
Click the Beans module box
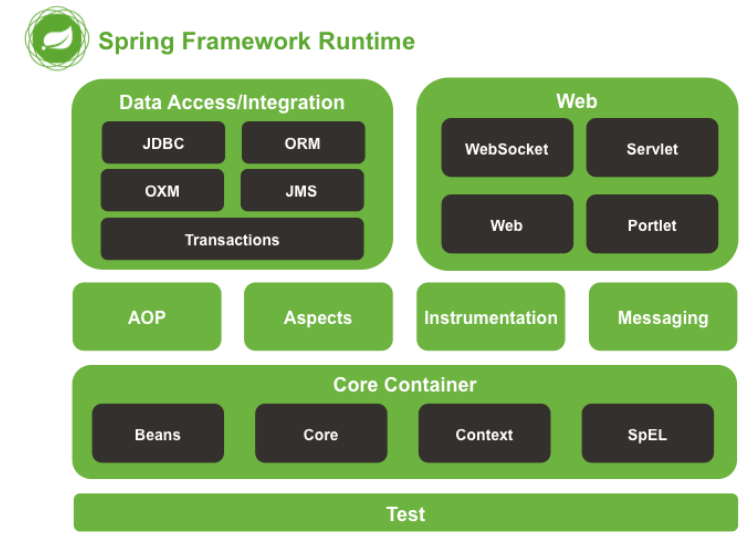[158, 434]
